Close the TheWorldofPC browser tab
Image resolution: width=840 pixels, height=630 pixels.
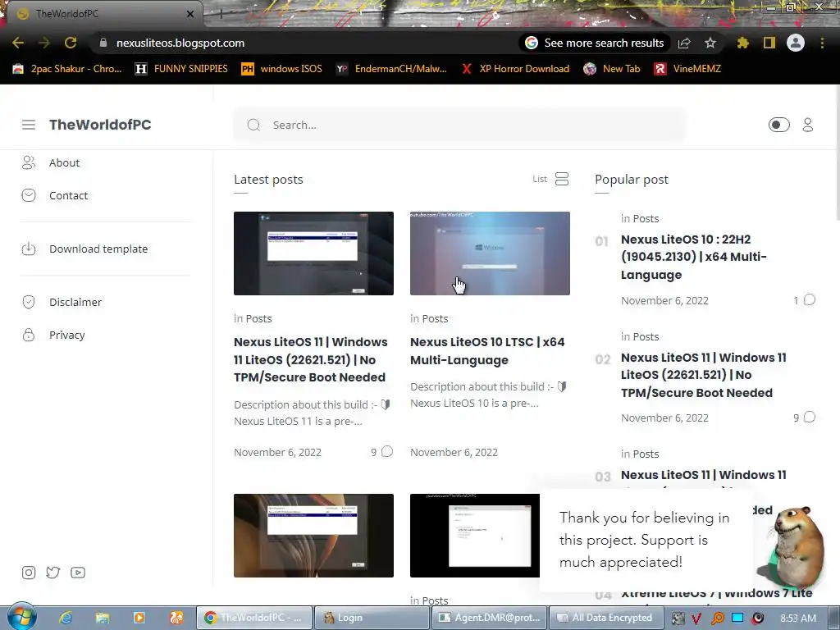pyautogui.click(x=190, y=14)
